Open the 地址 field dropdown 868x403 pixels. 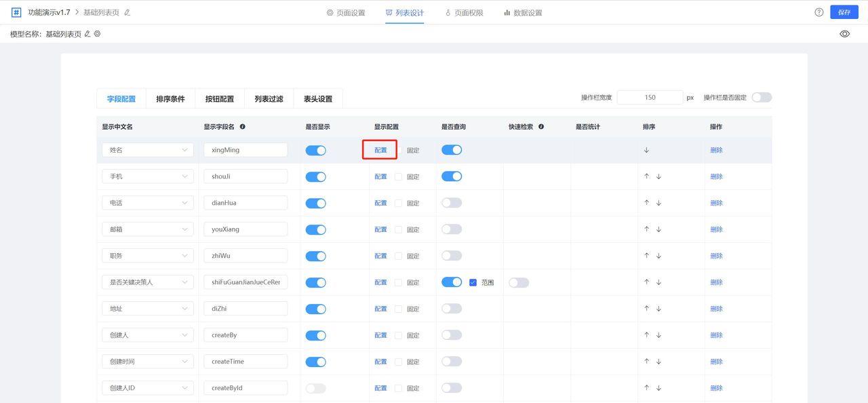147,308
